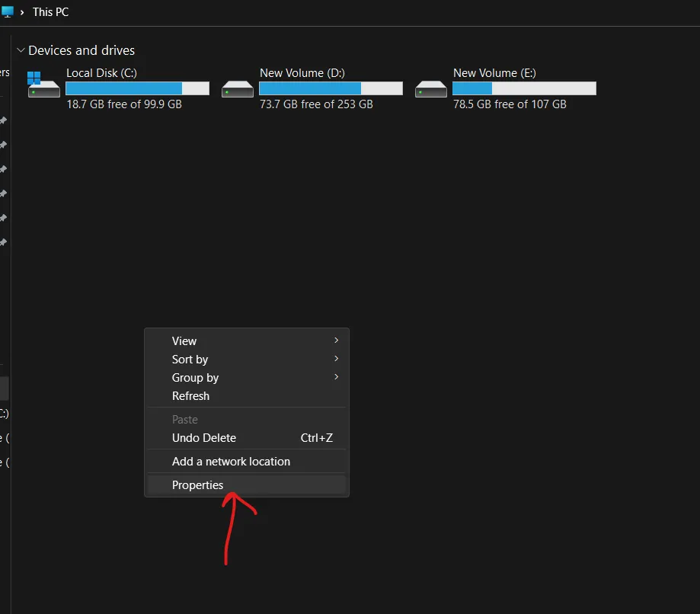Click the 78.5 GB free of 107 GB text
This screenshot has height=614, width=700.
click(510, 104)
